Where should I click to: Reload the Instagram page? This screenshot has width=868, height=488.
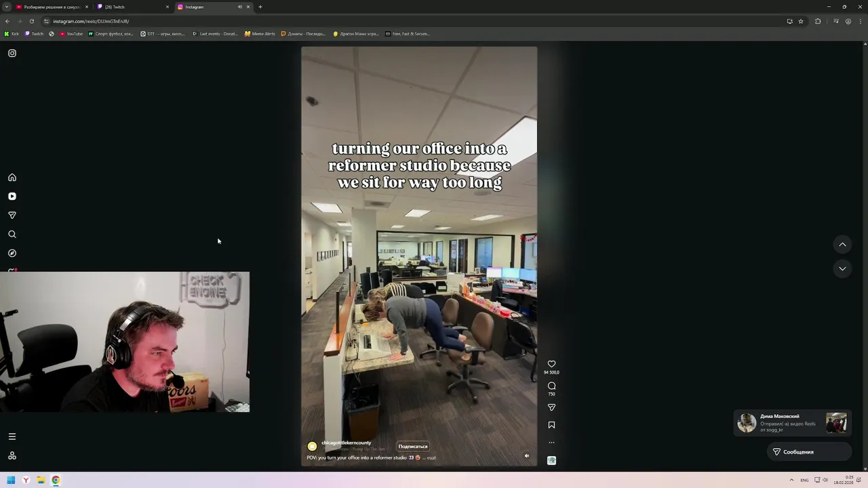(31, 21)
